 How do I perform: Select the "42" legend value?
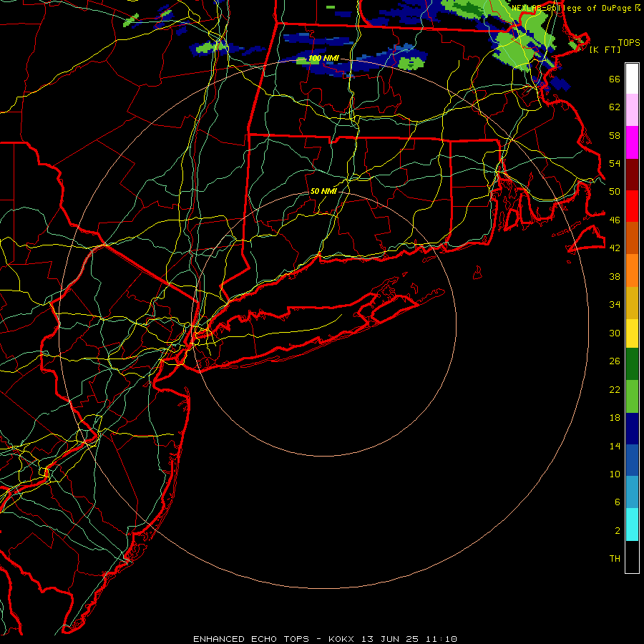[x=615, y=248]
